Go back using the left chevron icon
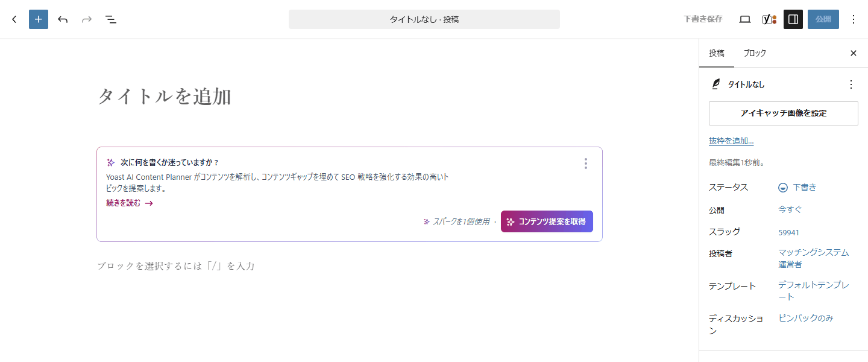This screenshot has height=362, width=868. pyautogui.click(x=14, y=19)
